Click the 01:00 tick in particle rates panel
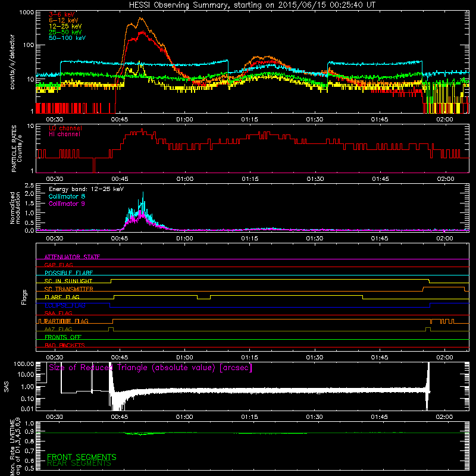 185,179
